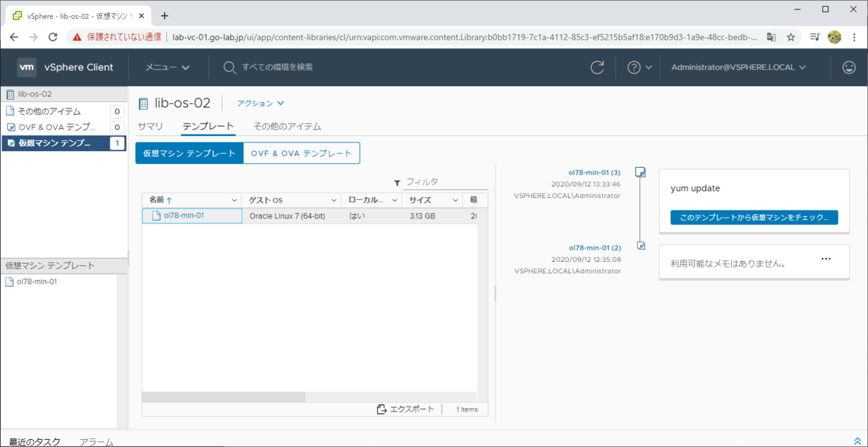Open the help question mark icon
Screen dimensions: 868x447
634,67
